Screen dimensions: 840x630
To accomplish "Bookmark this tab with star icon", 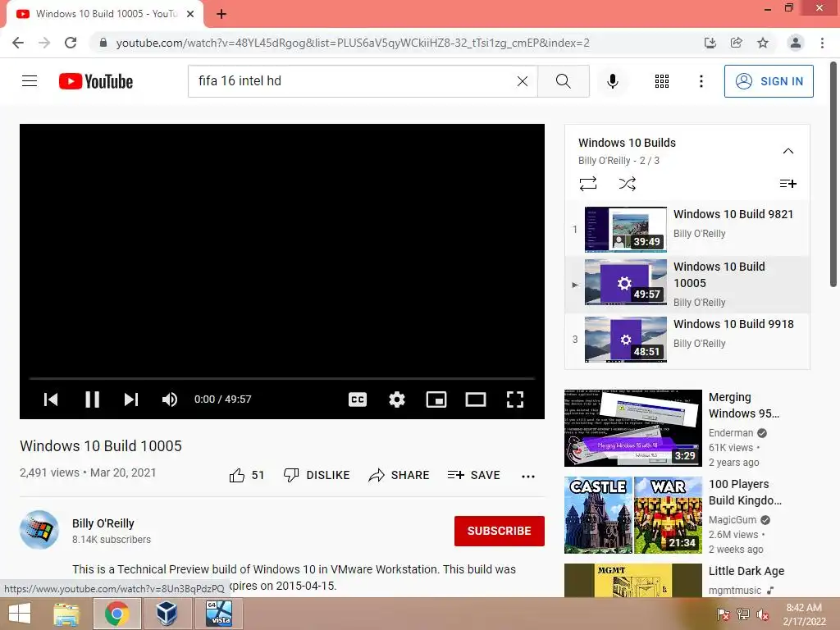I will 763,43.
